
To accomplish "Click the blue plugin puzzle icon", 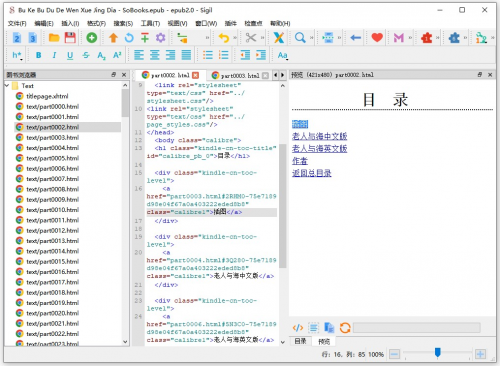I will [454, 38].
